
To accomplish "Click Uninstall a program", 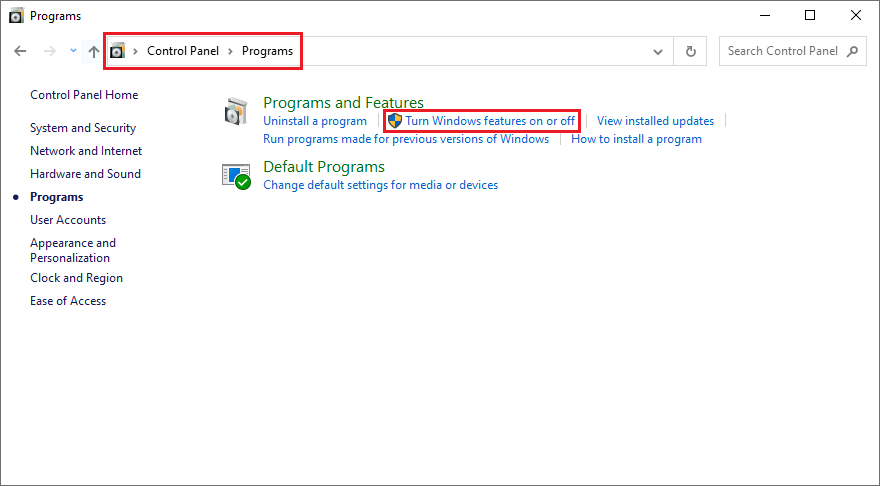I will click(315, 121).
